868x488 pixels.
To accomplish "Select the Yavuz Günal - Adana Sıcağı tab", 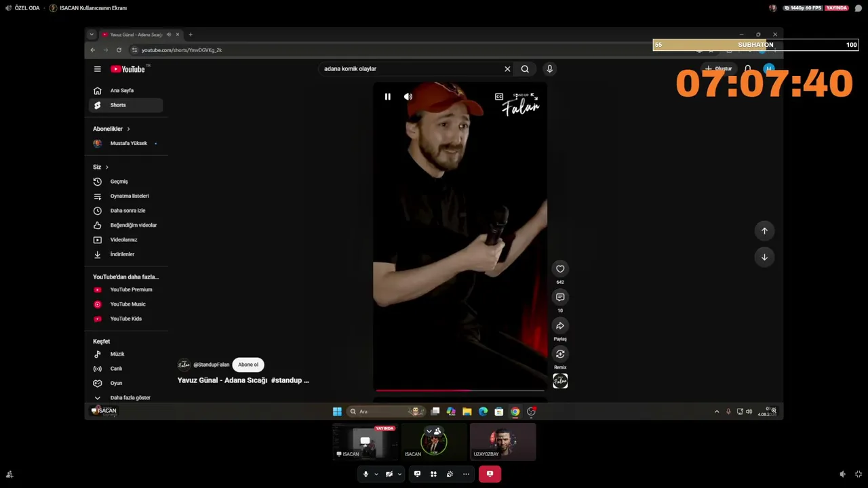I will [136, 35].
